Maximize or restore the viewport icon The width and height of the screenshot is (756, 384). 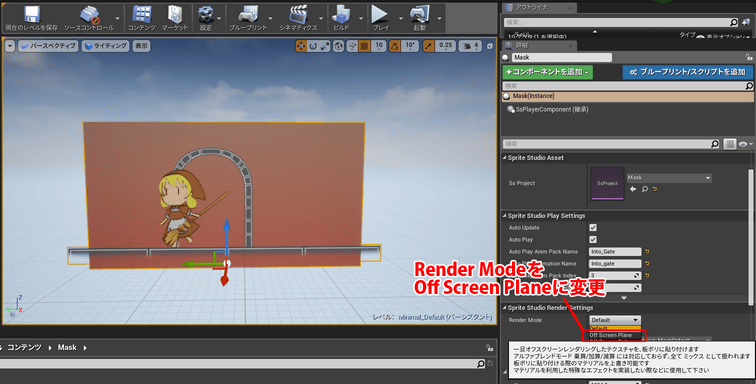(490, 46)
